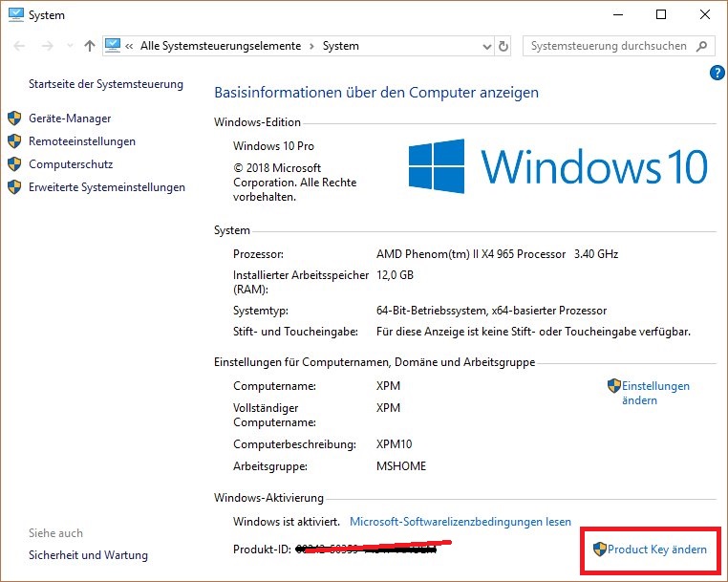Open Sicherheit und Wartung
Viewport: 728px width, 582px height.
pos(88,555)
